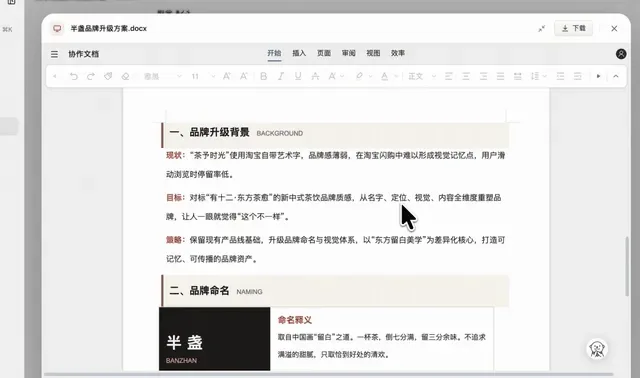This screenshot has height=378, width=640.
Task: Click the horizontal scrollbar at the bottom
Action: tap(328, 374)
